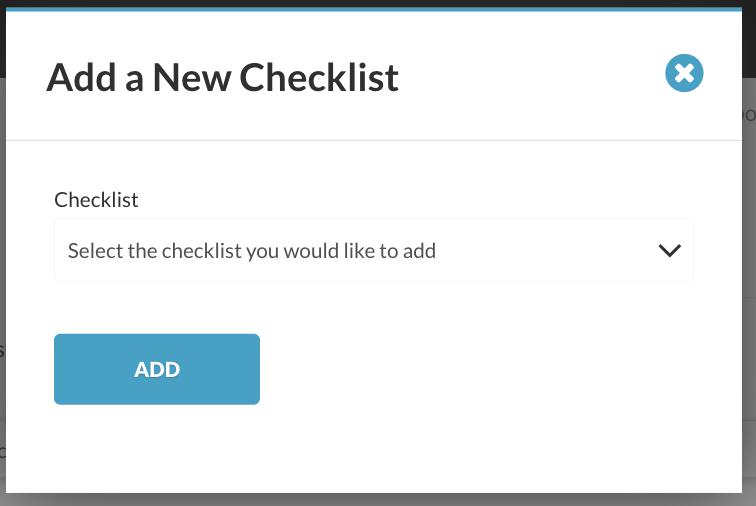The image size is (756, 506).
Task: Click the Checklist field label
Action: click(x=96, y=200)
